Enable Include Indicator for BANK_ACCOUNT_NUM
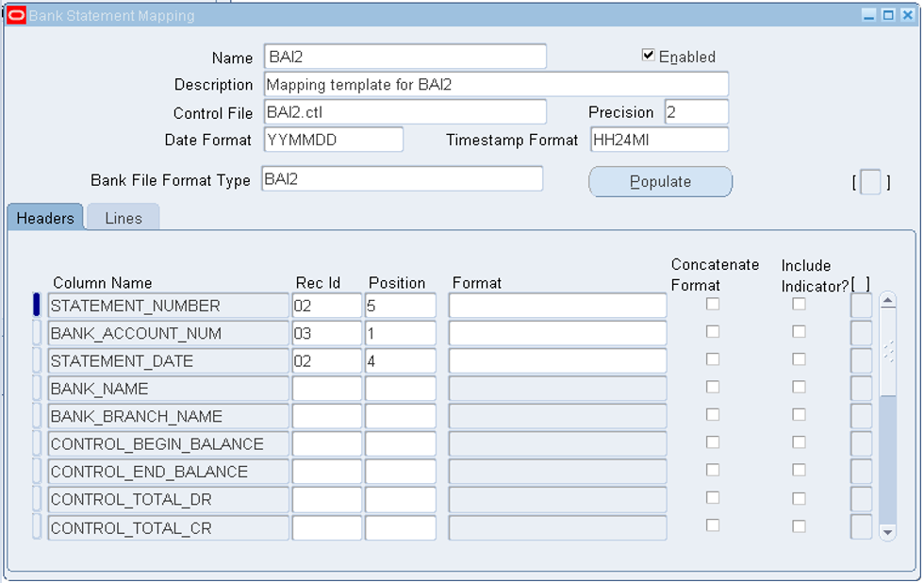 (799, 331)
